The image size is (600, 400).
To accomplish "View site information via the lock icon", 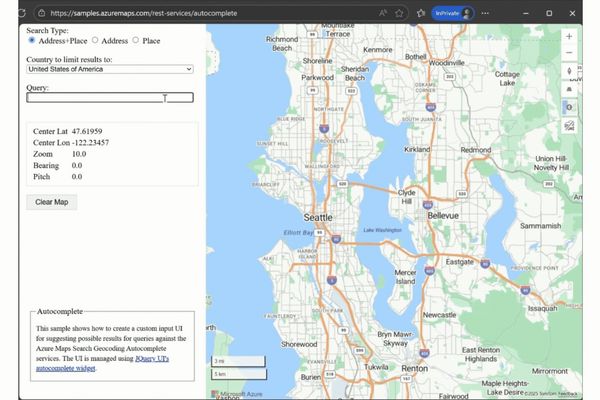I will tap(41, 13).
